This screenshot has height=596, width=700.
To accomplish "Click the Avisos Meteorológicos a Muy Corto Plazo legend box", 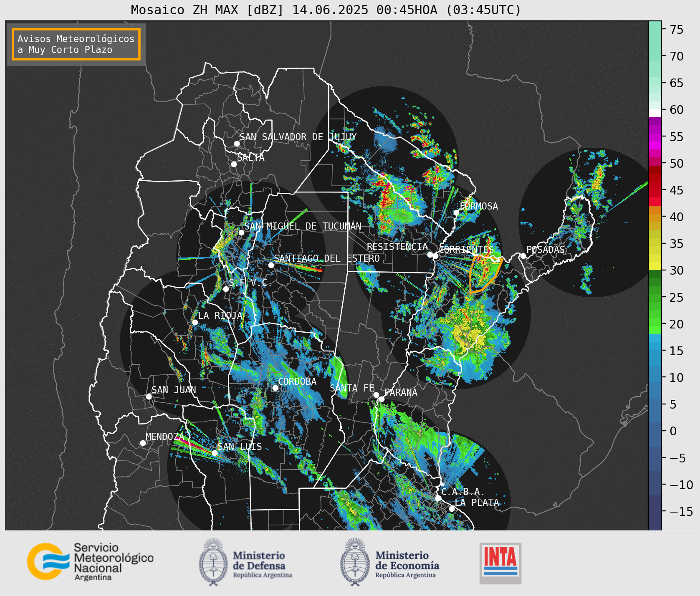I will point(76,45).
